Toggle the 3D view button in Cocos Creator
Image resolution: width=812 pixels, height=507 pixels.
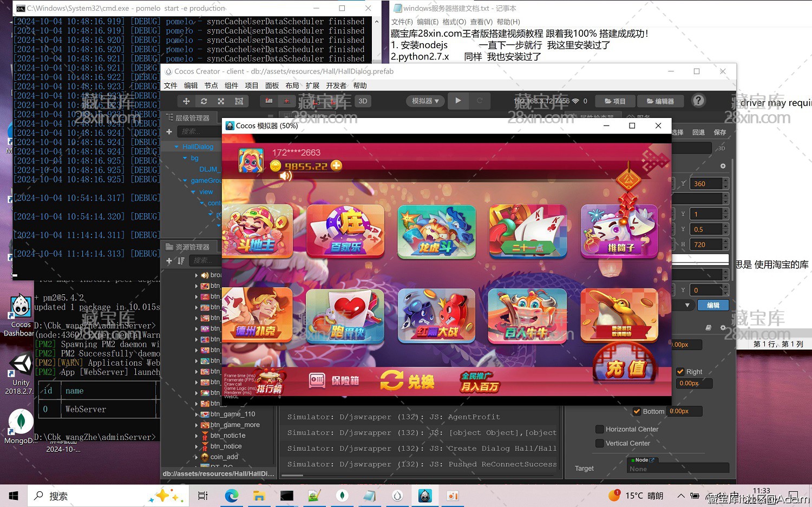click(362, 101)
